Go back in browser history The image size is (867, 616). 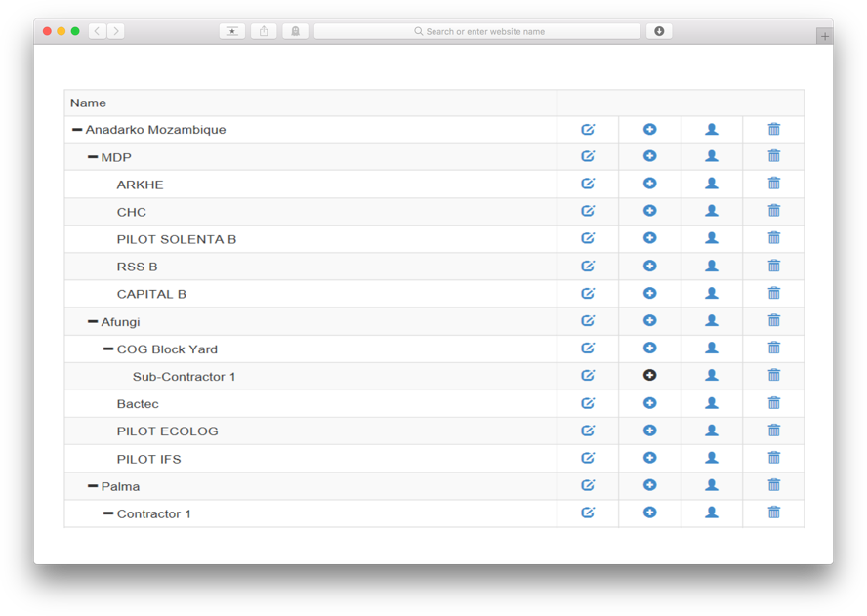[98, 31]
